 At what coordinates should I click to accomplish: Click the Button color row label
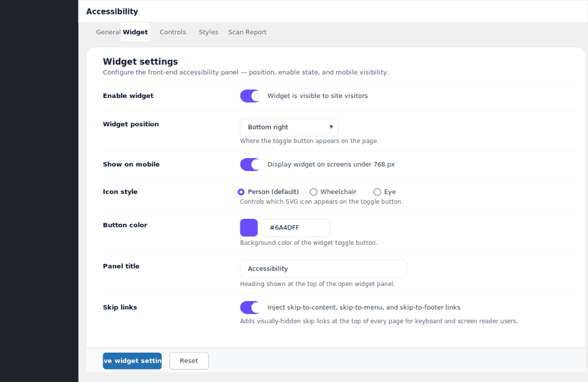coord(125,225)
